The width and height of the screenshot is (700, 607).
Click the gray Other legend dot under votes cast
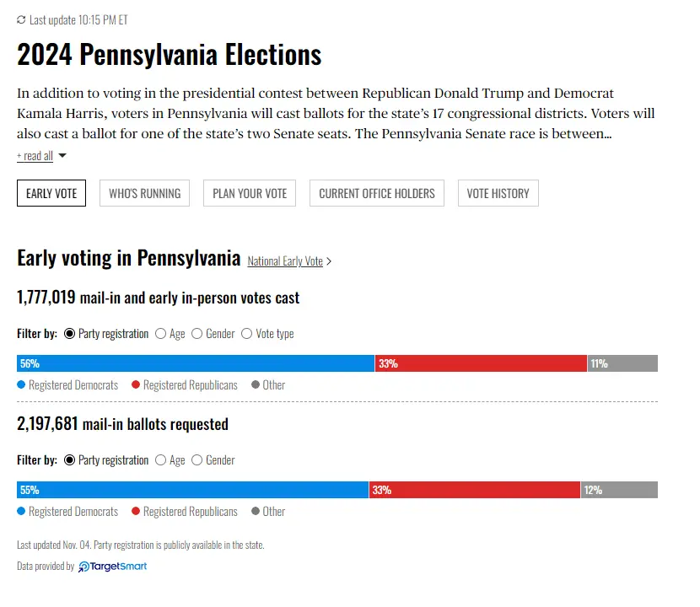256,385
